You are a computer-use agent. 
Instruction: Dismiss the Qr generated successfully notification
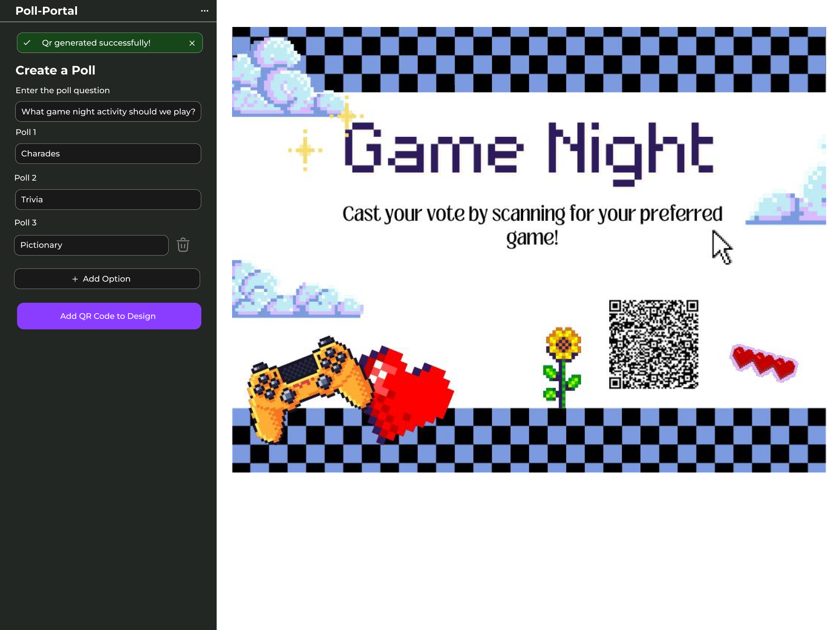[192, 43]
